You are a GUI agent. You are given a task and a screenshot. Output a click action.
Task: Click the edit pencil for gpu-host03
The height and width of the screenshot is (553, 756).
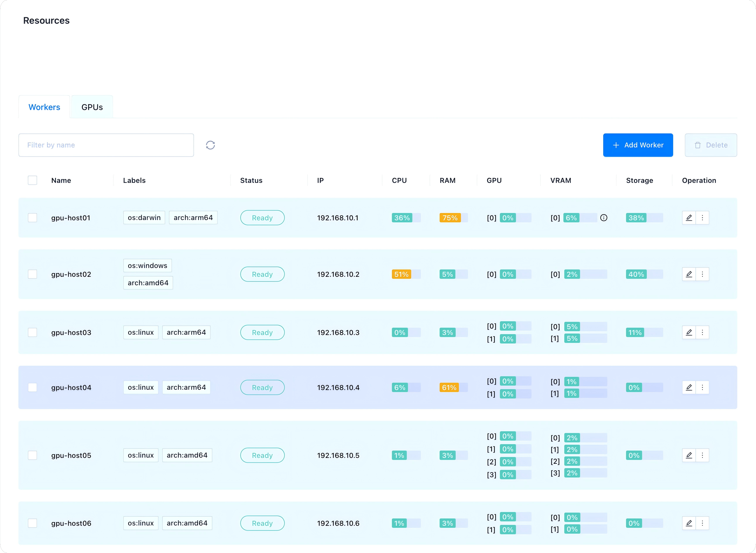[689, 332]
